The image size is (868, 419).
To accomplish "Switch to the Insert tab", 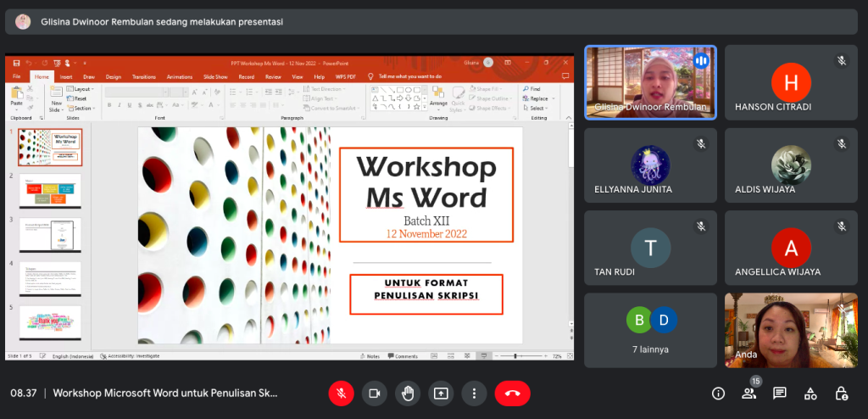I will 66,77.
